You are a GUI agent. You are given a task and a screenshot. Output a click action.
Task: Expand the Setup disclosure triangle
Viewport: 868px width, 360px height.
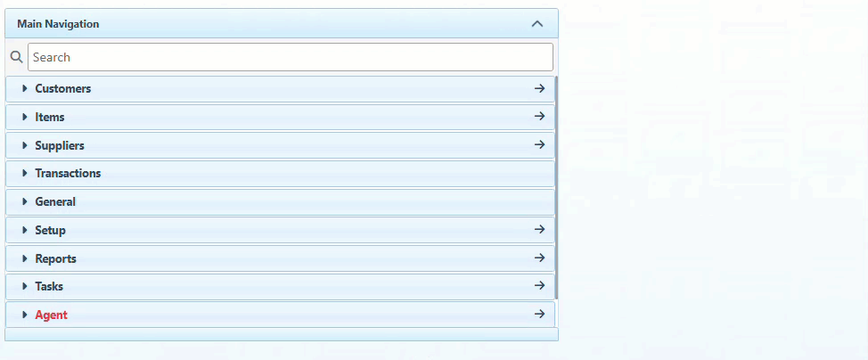(25, 230)
